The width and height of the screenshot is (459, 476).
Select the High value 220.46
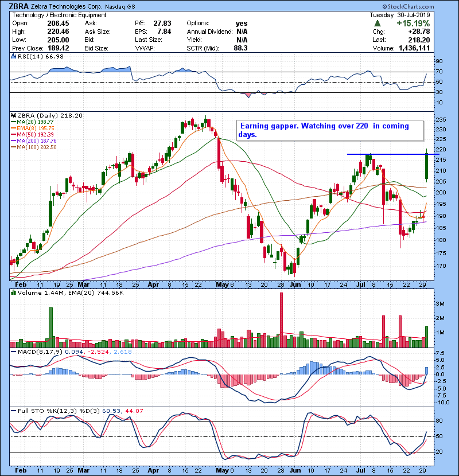(x=58, y=32)
